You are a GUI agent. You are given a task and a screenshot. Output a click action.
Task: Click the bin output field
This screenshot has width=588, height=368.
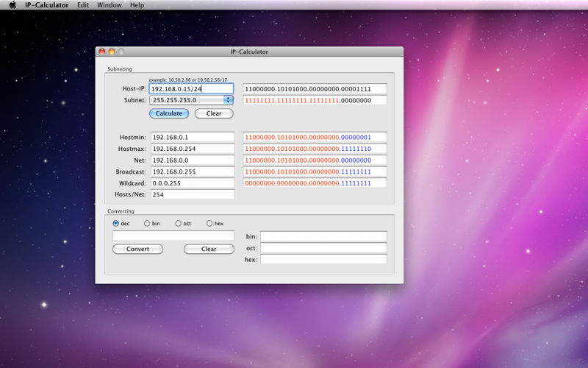(x=323, y=236)
